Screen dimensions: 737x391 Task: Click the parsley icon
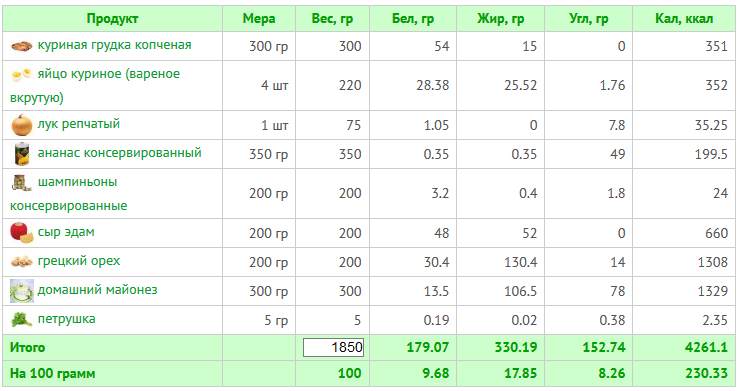(x=22, y=320)
